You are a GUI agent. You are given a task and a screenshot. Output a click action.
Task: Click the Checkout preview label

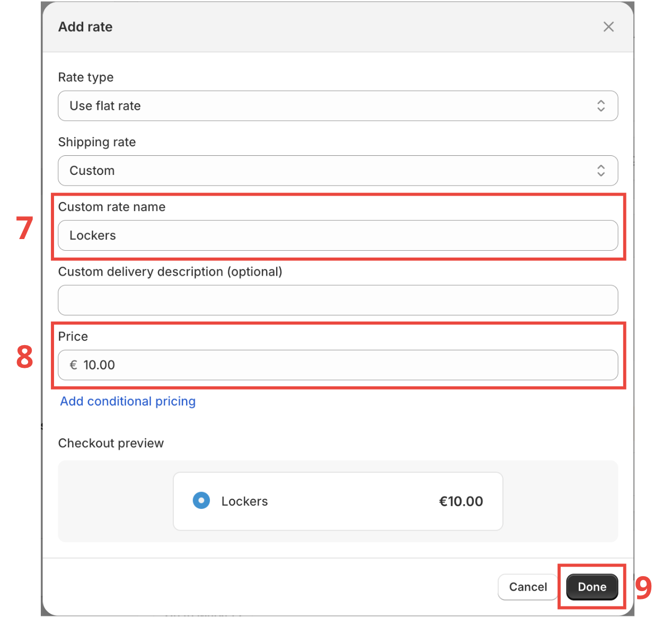click(111, 443)
